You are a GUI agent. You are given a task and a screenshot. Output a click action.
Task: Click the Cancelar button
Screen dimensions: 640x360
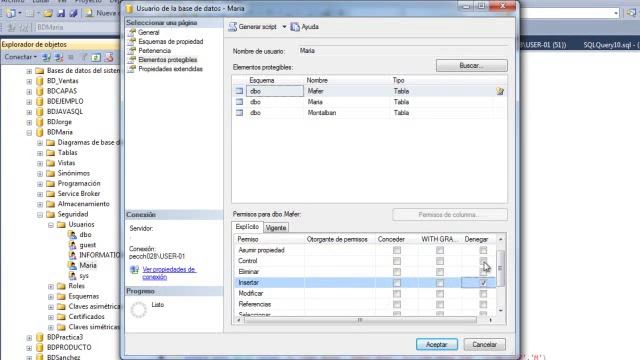tap(484, 344)
